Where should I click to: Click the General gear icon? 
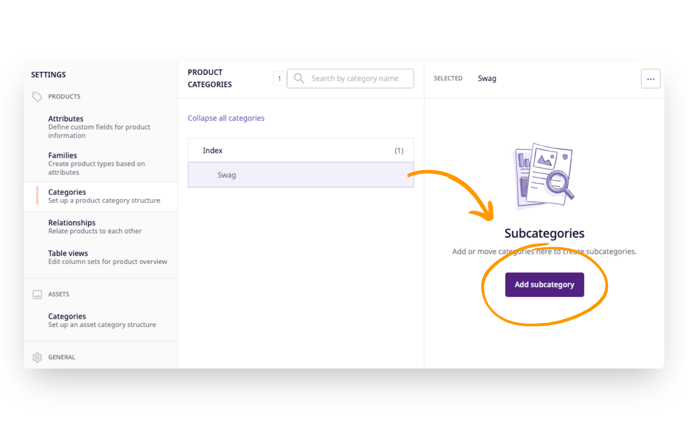37,357
